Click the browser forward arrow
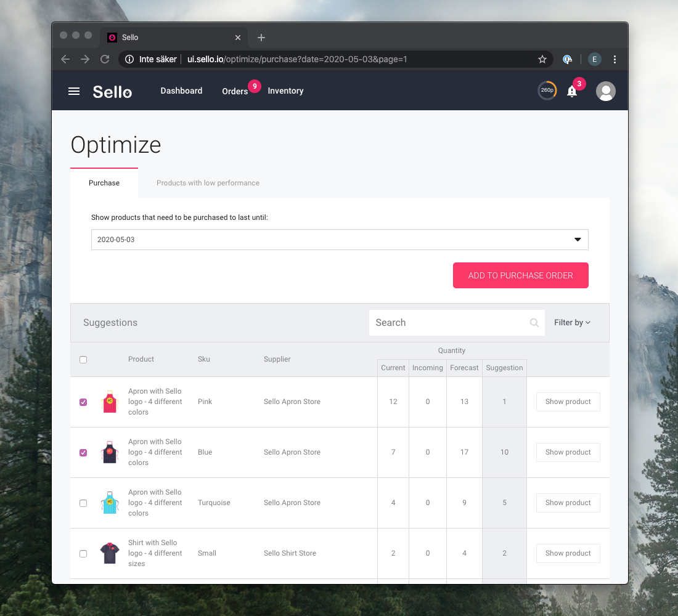678x616 pixels. point(85,59)
